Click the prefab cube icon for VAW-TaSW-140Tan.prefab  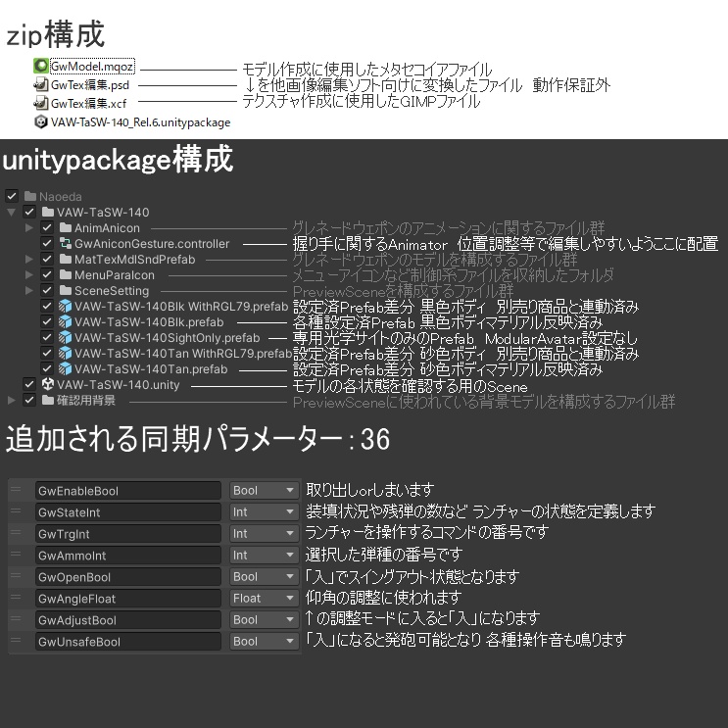66,369
